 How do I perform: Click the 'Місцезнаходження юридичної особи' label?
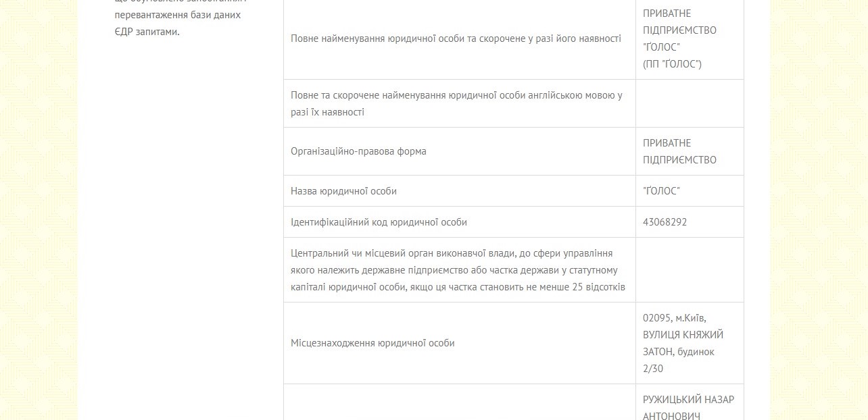[372, 343]
